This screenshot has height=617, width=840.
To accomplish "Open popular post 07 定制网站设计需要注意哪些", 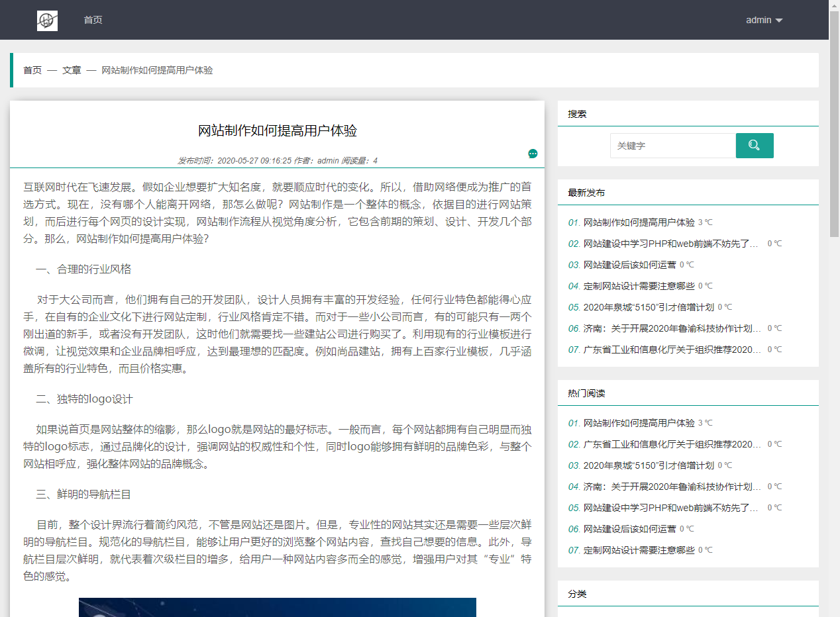I will tap(639, 550).
